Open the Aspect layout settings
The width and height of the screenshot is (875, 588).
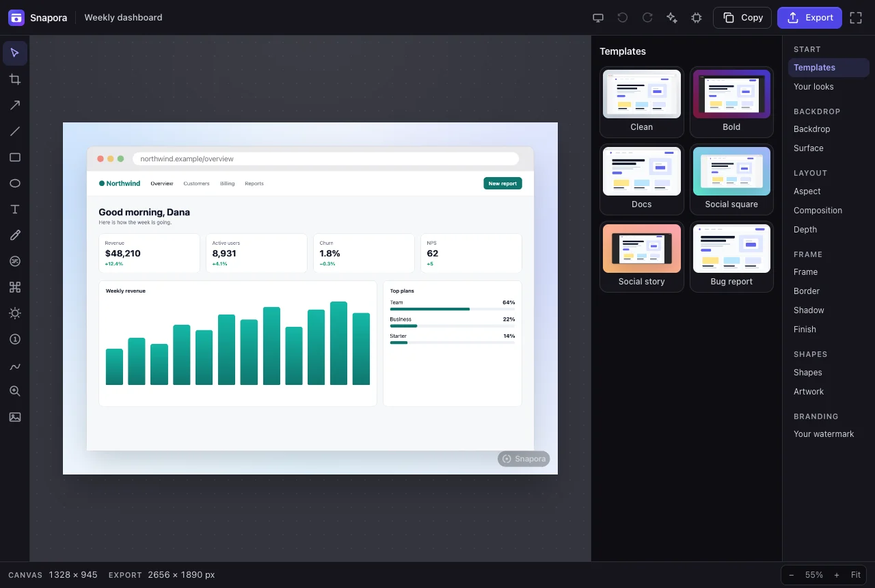pyautogui.click(x=829, y=191)
